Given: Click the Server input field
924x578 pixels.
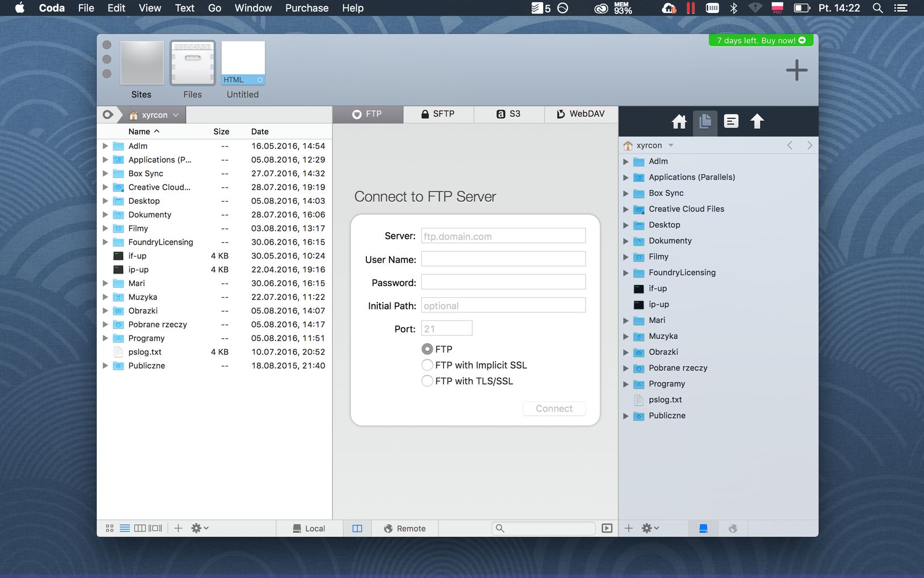Looking at the screenshot, I should [x=503, y=236].
